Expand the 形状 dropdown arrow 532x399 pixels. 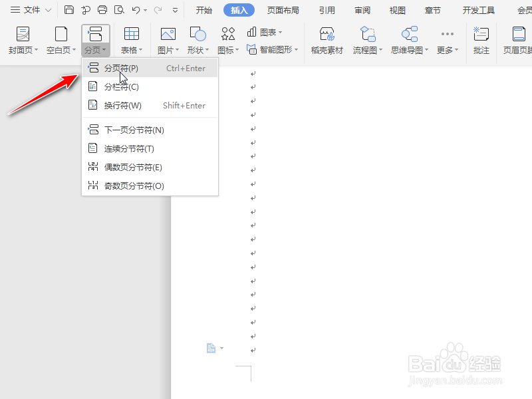pos(207,50)
